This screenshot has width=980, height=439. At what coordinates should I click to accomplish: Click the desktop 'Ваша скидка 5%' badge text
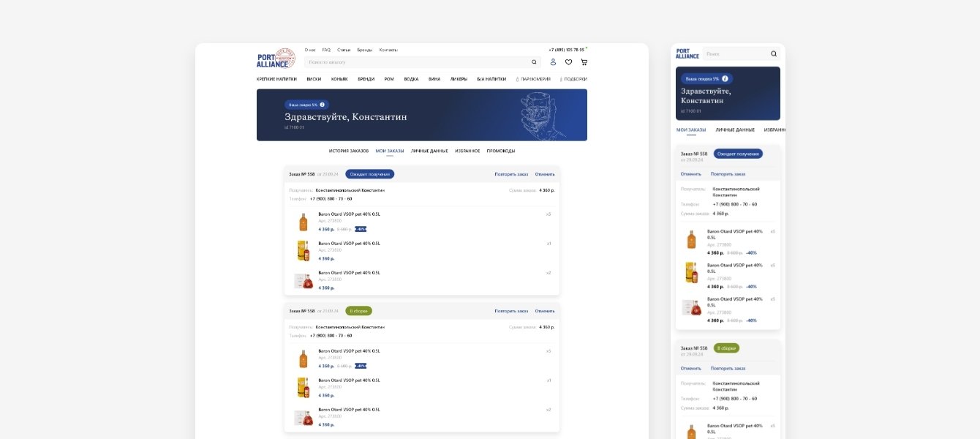pyautogui.click(x=303, y=105)
